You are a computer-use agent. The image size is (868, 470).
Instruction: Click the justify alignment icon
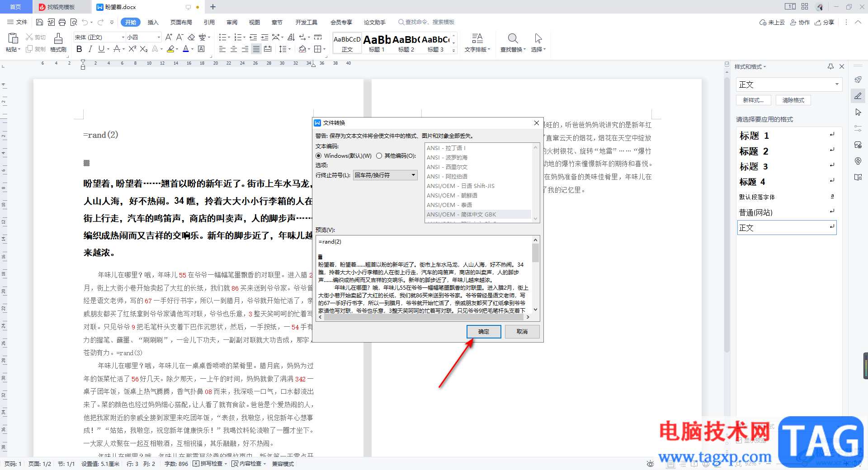tap(256, 49)
